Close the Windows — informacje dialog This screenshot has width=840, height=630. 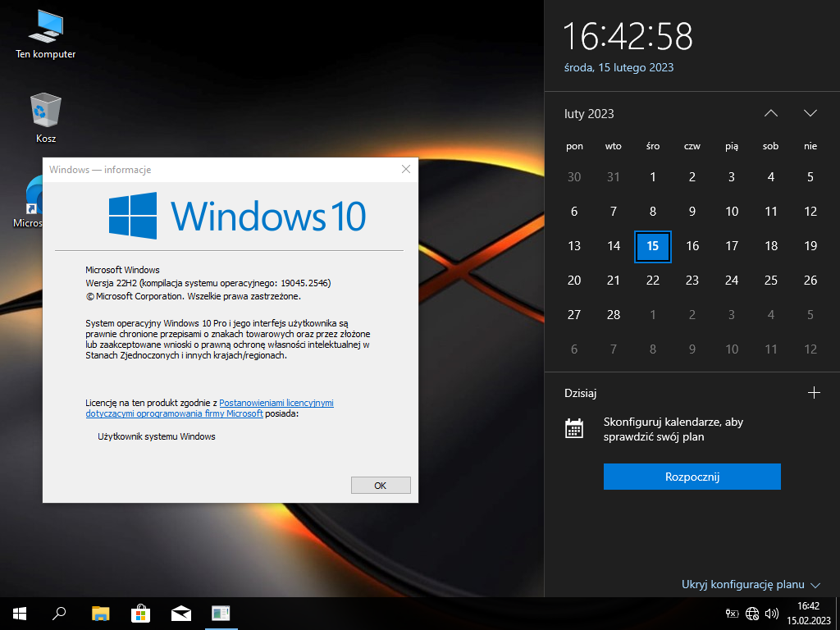click(405, 170)
